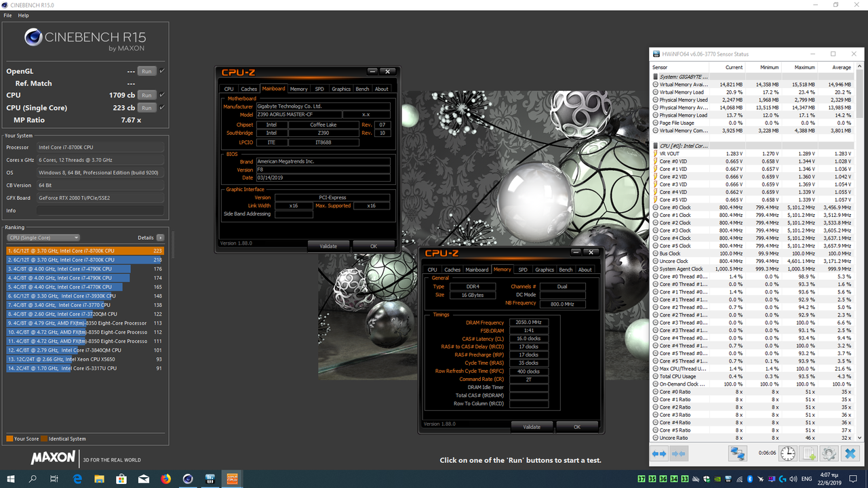
Task: Open File Explorer from taskbar
Action: coord(100,479)
